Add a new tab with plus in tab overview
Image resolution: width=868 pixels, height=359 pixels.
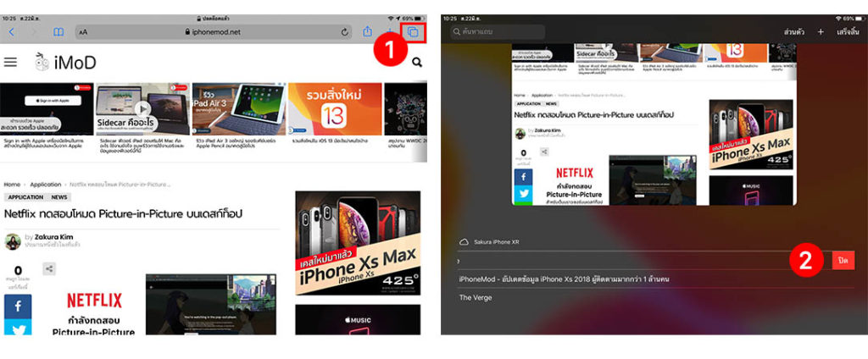pos(821,32)
